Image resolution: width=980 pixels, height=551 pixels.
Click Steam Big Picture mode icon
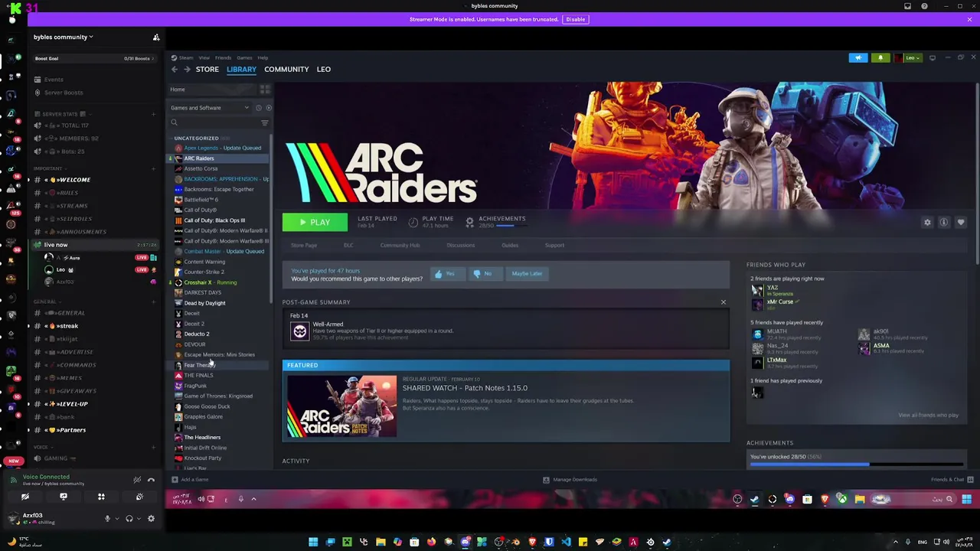[933, 57]
